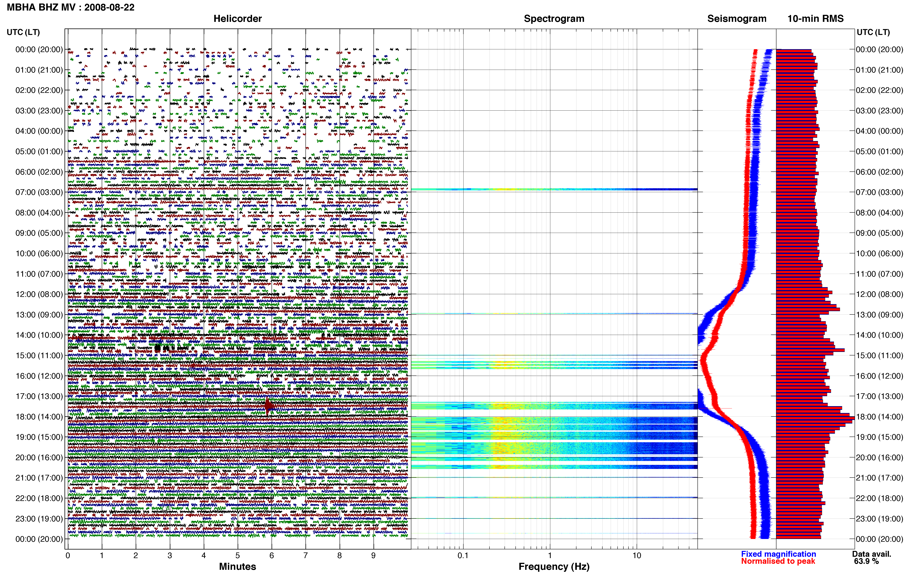Click '01:00 (21:00)' on the left time axis
924x578 pixels.
tap(39, 70)
